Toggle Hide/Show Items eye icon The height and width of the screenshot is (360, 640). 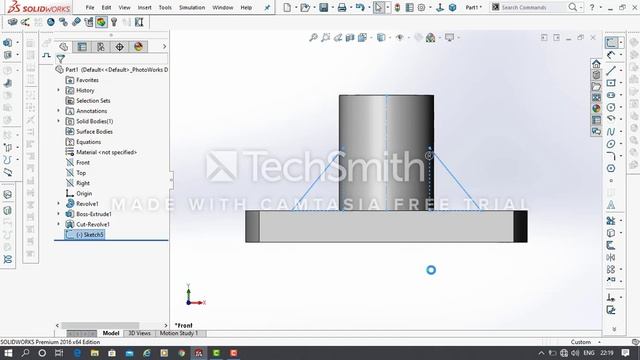[x=400, y=38]
